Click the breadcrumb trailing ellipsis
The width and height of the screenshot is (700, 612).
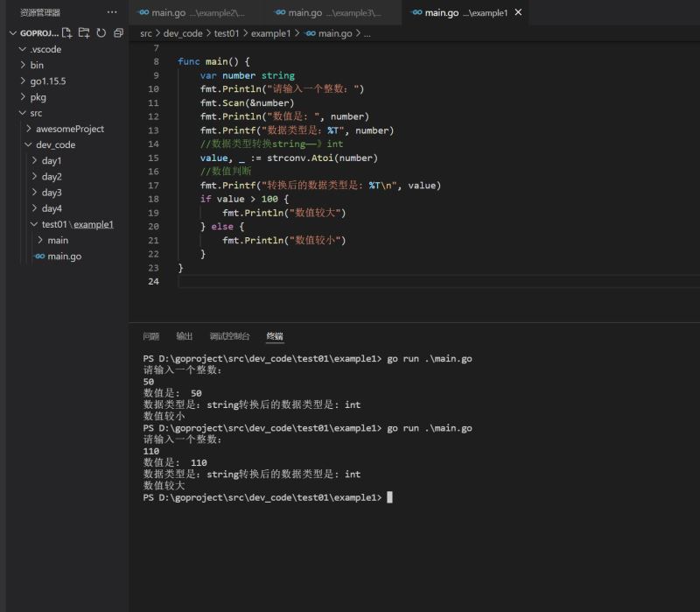pyautogui.click(x=367, y=34)
